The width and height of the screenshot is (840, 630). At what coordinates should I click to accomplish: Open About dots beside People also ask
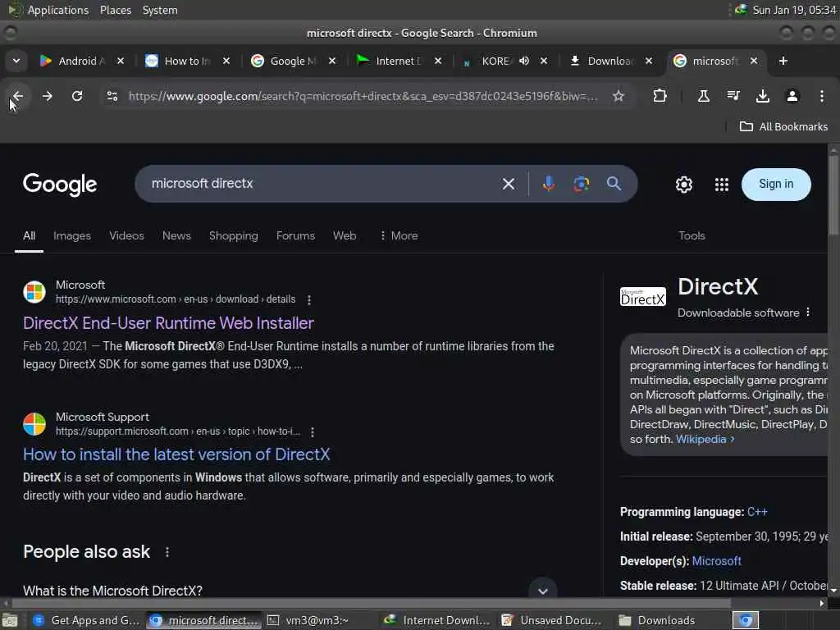(167, 552)
